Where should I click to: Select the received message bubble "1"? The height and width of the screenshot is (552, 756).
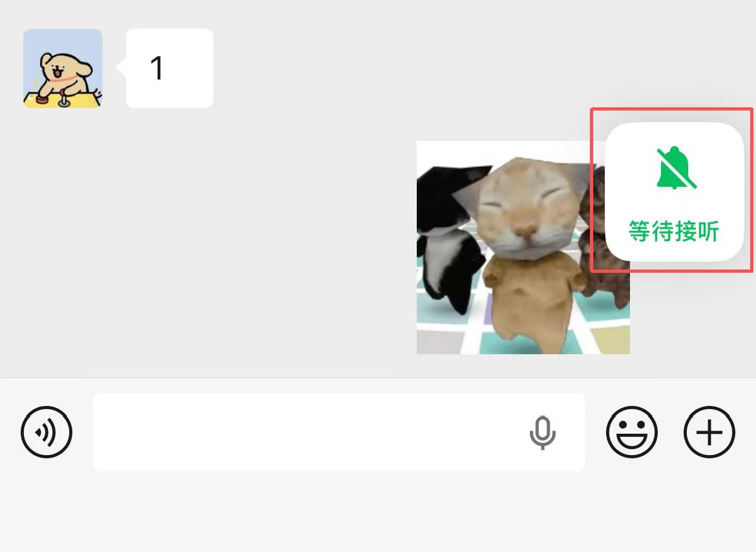[169, 68]
